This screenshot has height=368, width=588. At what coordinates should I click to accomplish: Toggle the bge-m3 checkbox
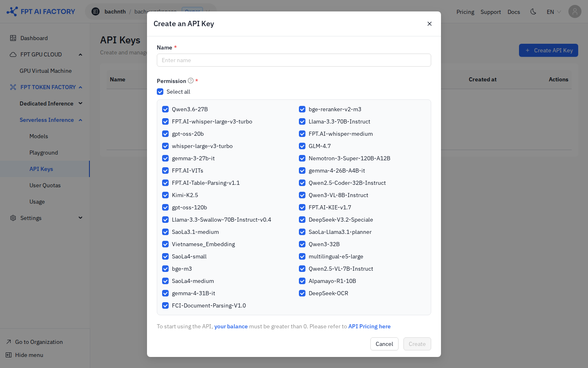coord(165,269)
